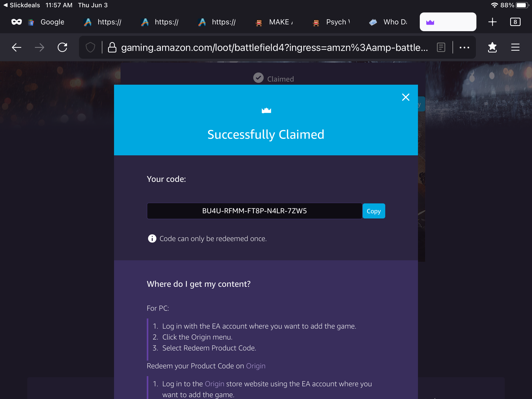
Task: Tap the crown logo in dialog header
Action: point(266,111)
